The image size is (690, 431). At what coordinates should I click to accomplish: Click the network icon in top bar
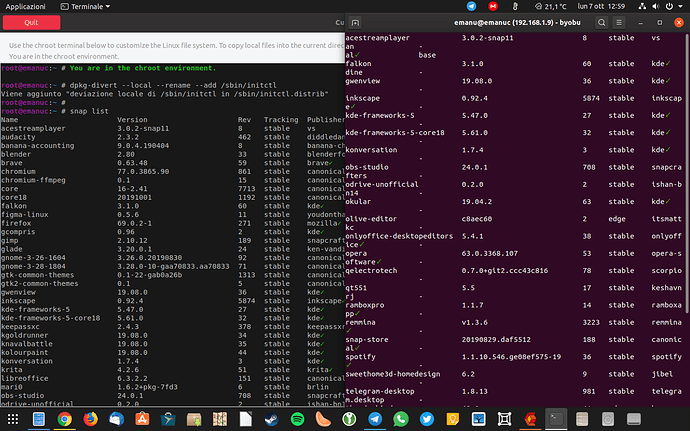point(642,6)
